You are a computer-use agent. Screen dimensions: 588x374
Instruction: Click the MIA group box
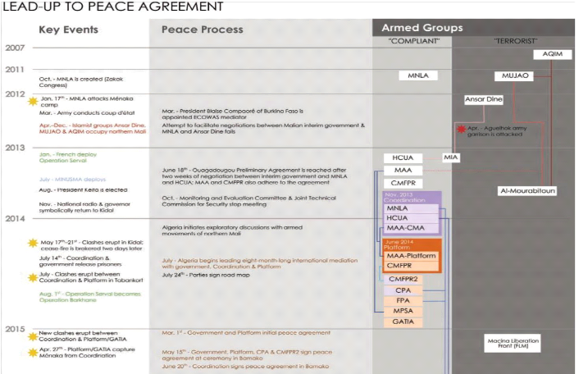450,157
